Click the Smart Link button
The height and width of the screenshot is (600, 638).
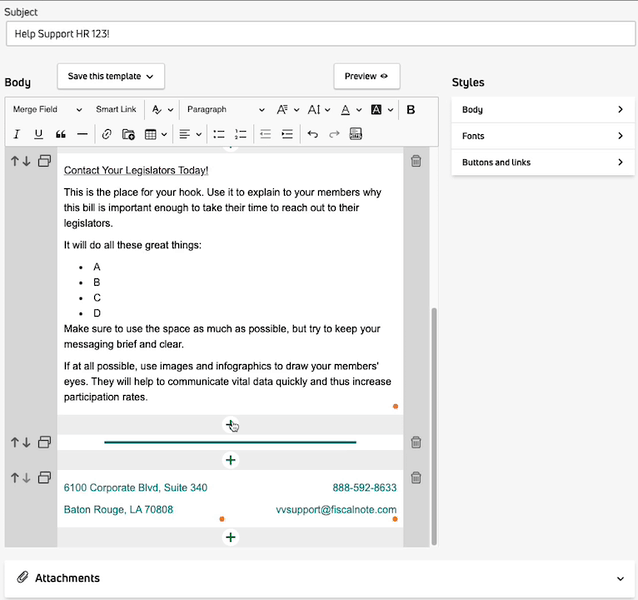(116, 109)
